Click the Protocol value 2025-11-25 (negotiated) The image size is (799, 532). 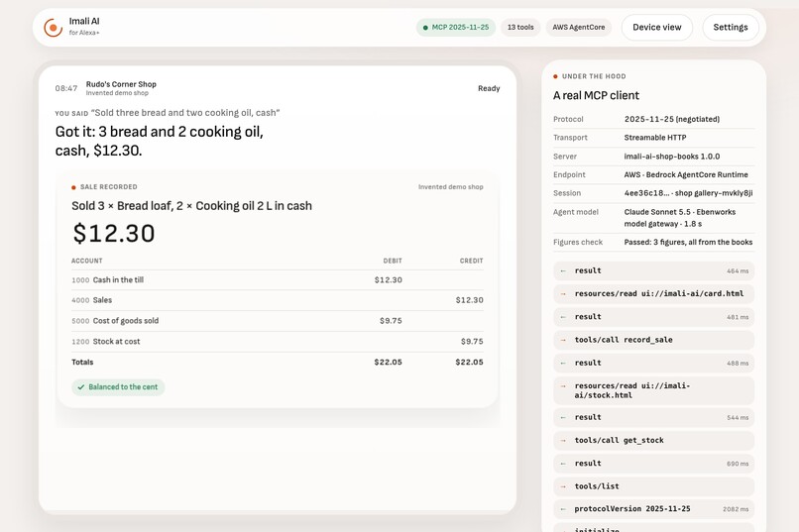671,119
